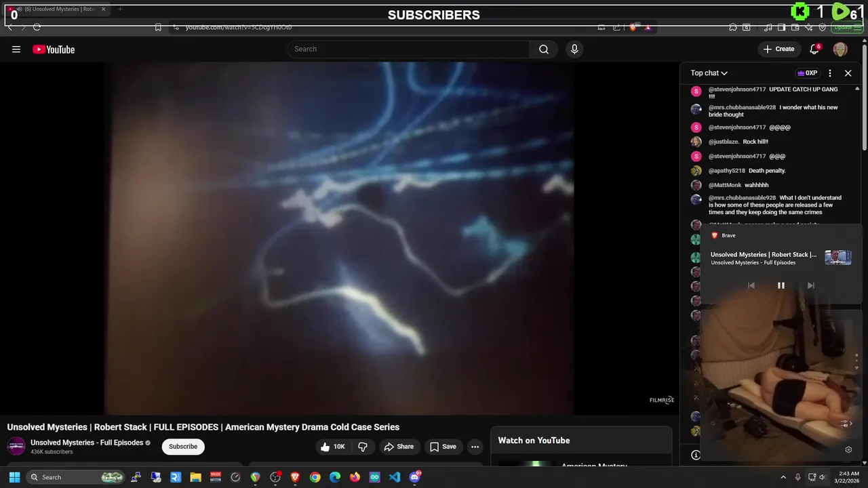Like the Unsolved Mysteries video
The image size is (868, 488).
click(333, 447)
